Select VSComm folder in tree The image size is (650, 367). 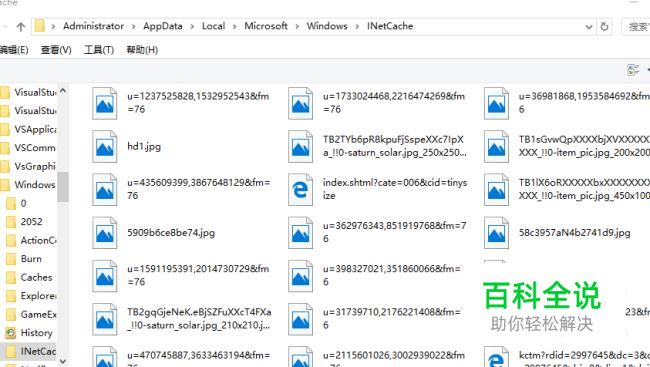coord(28,148)
